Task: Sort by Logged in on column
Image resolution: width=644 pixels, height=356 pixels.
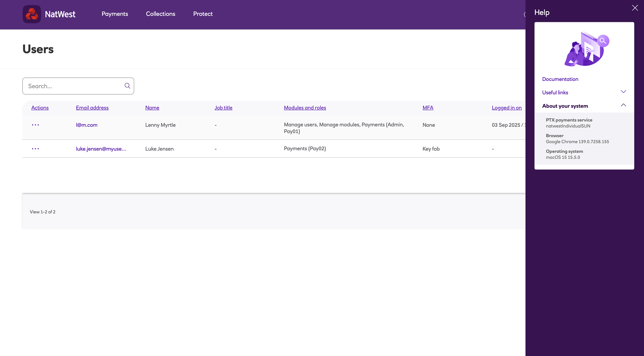Action: (507, 108)
